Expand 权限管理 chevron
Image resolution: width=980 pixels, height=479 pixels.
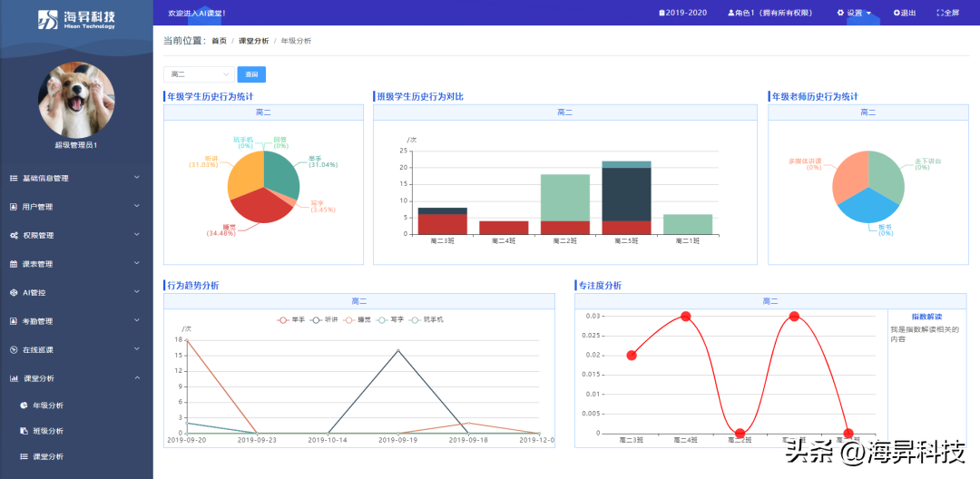coord(137,236)
